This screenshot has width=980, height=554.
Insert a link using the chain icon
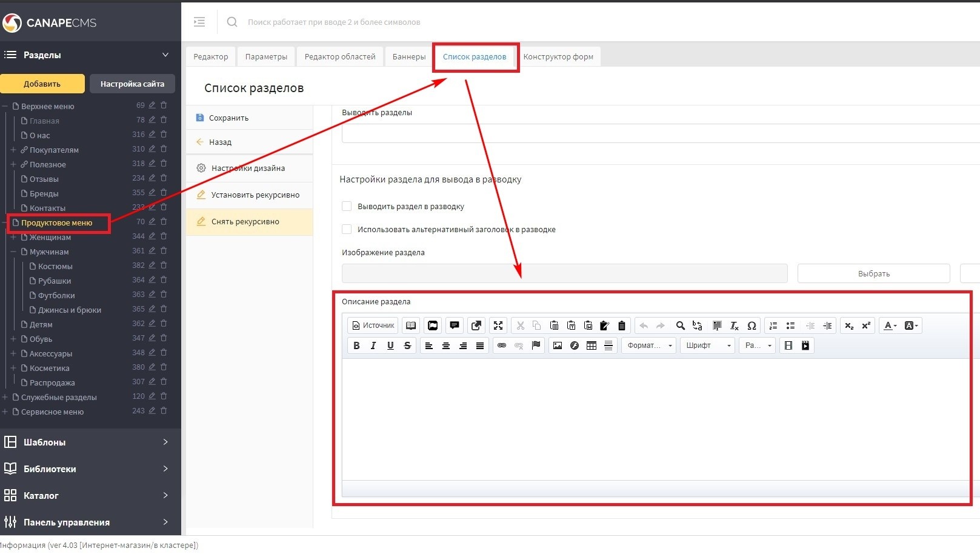click(502, 345)
